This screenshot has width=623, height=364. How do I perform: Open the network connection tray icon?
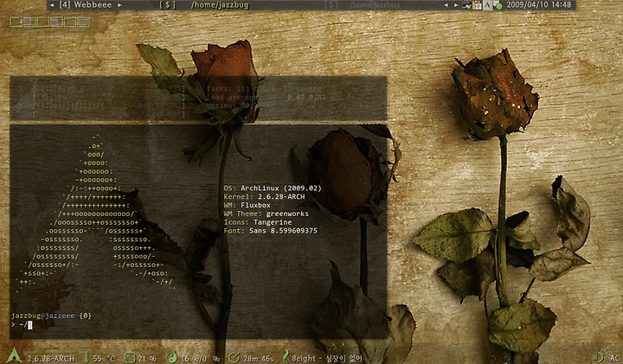click(467, 5)
